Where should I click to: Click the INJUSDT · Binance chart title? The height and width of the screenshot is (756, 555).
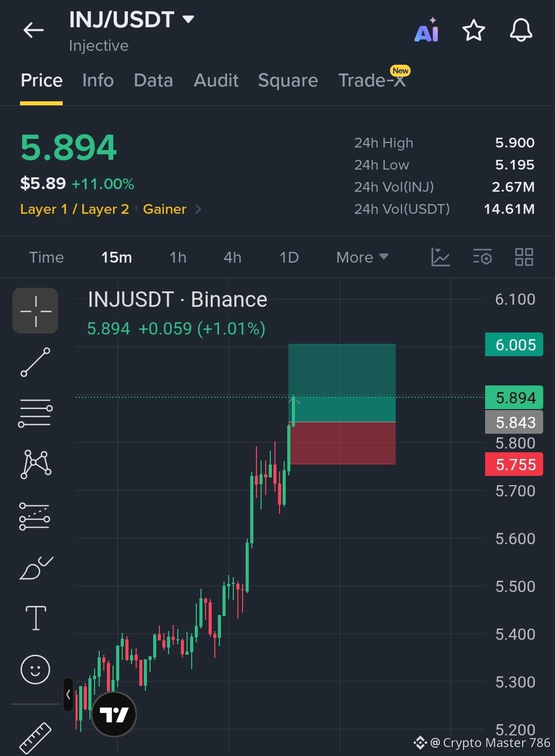pos(177,300)
